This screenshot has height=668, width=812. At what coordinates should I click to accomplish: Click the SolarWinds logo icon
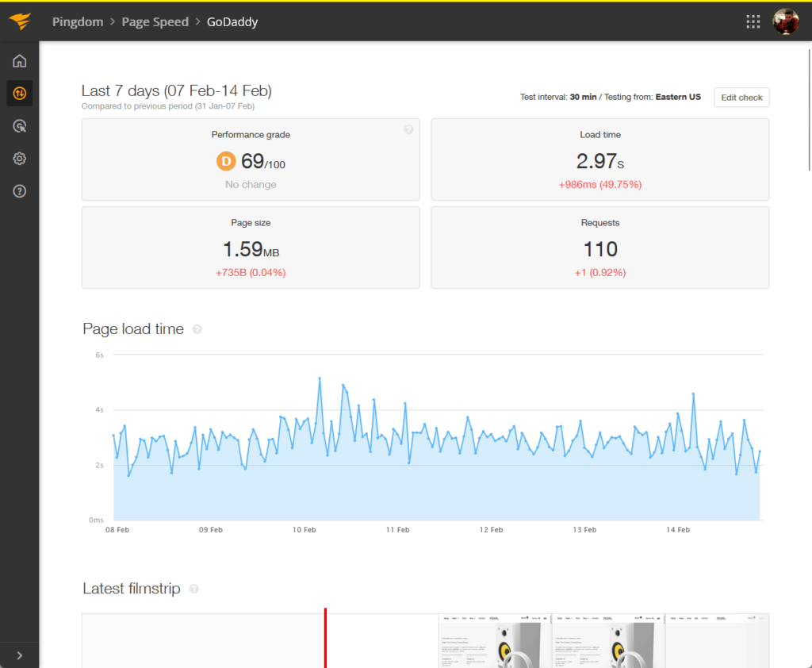20,21
